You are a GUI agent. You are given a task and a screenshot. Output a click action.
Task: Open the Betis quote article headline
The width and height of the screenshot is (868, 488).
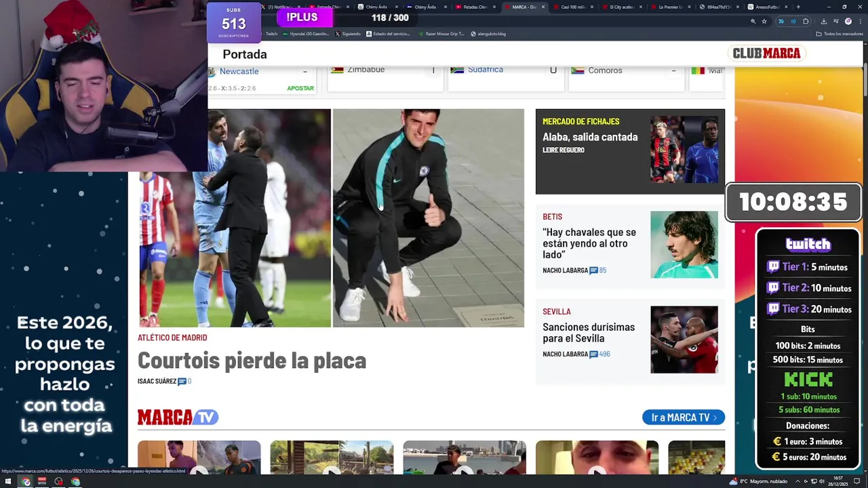pyautogui.click(x=589, y=243)
